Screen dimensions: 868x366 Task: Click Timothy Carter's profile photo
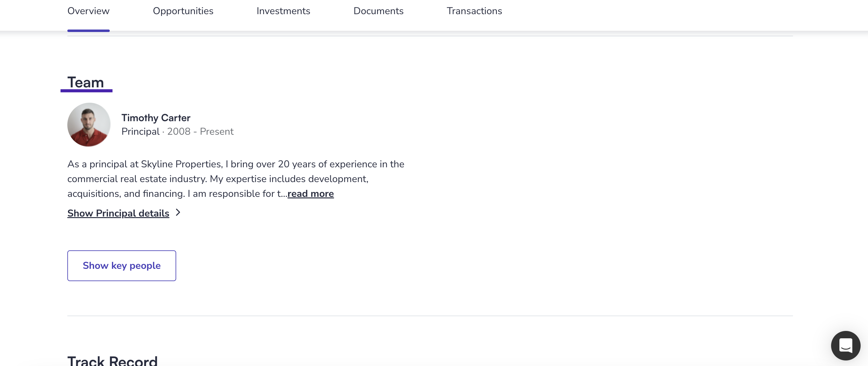pos(89,125)
